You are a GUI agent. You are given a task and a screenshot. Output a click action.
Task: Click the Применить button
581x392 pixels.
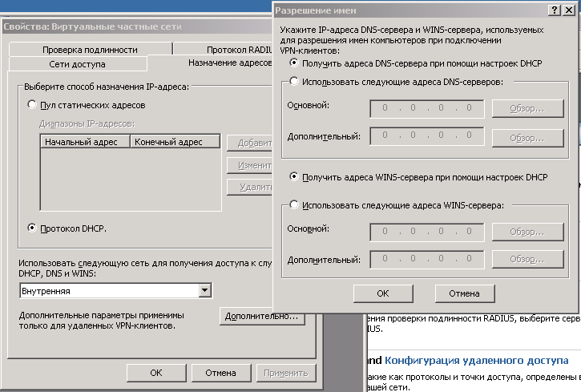286,373
